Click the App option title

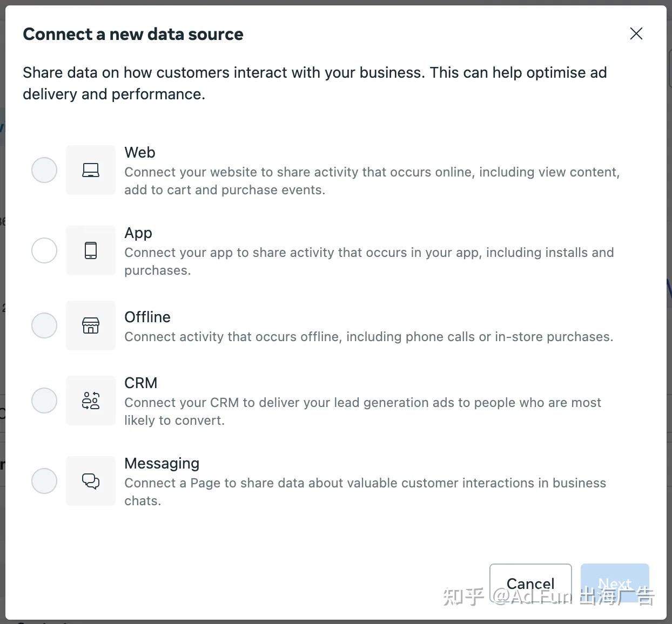tap(138, 233)
